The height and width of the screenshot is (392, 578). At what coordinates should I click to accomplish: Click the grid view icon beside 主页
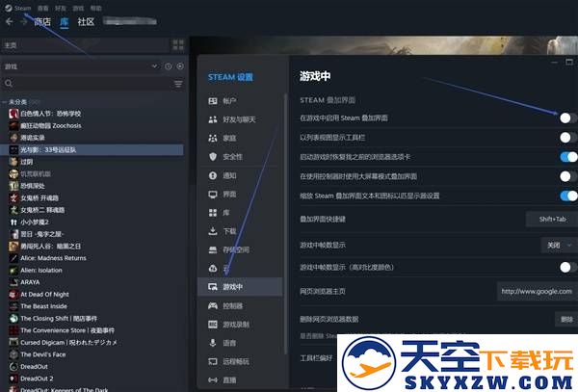pyautogui.click(x=178, y=45)
